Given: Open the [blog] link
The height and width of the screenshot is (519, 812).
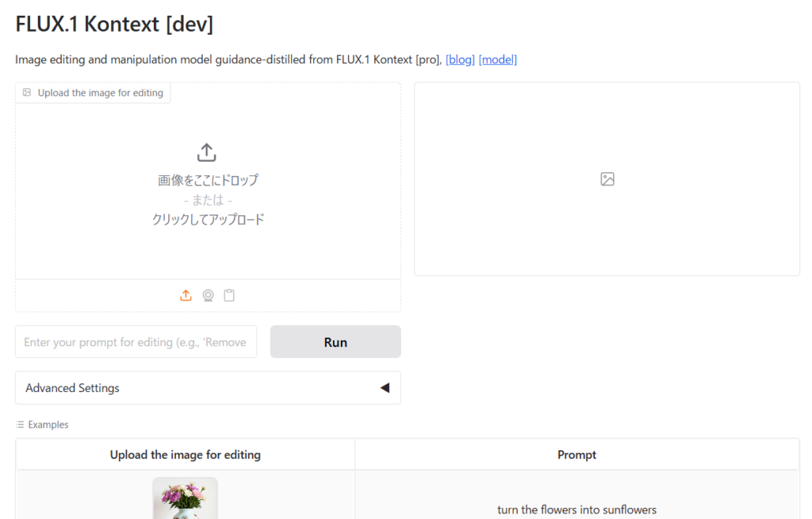Looking at the screenshot, I should point(460,60).
